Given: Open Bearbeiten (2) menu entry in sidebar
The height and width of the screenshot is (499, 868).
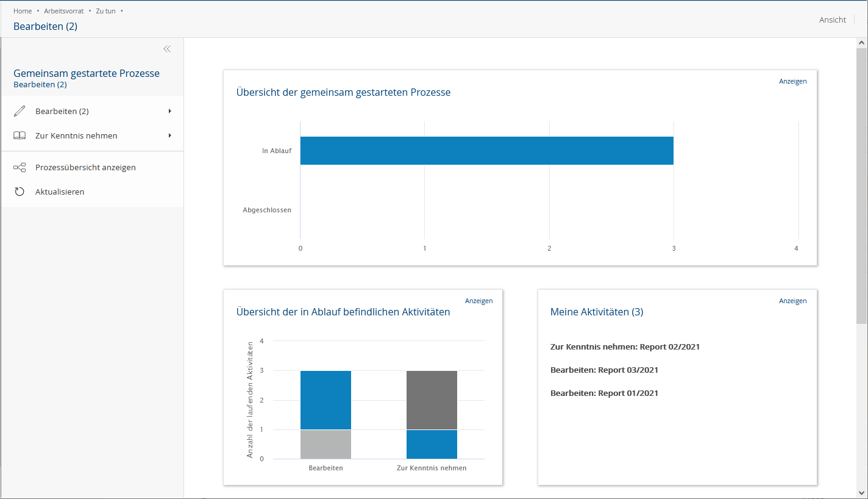Looking at the screenshot, I should coord(92,111).
